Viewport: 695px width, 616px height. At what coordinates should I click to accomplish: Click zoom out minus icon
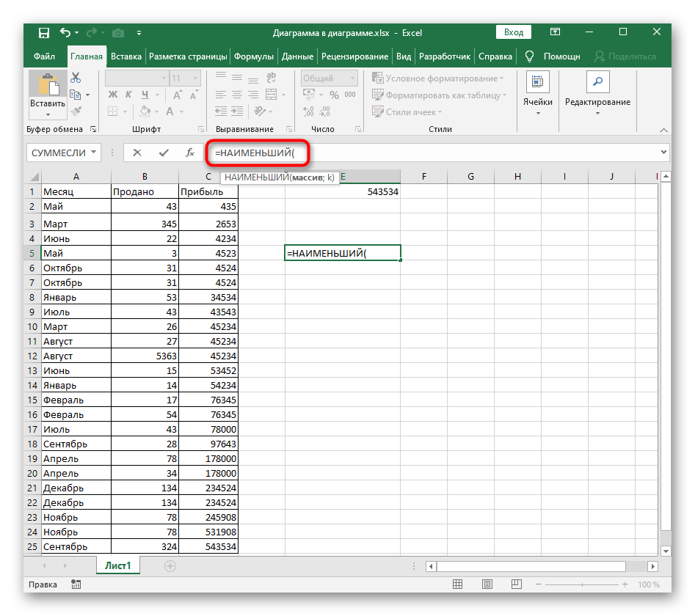click(539, 584)
